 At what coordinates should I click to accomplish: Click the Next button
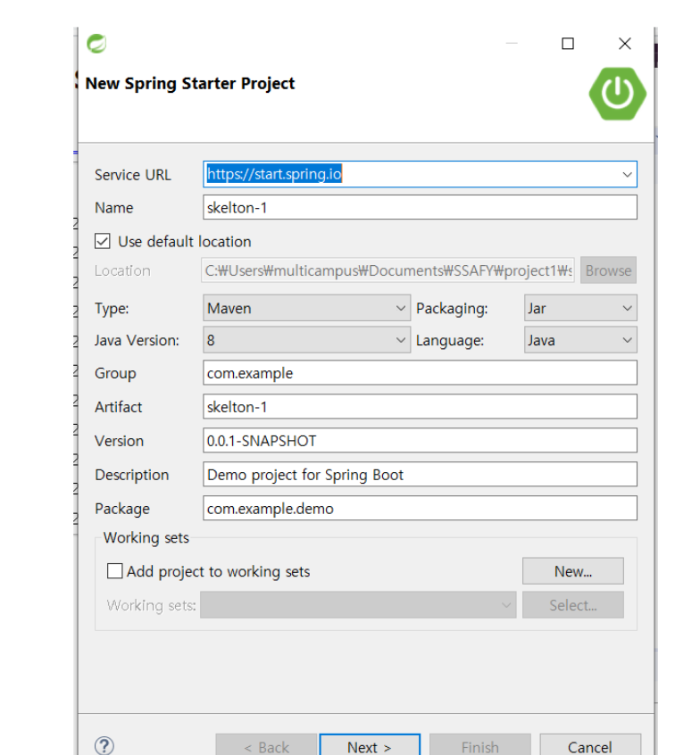(370, 745)
